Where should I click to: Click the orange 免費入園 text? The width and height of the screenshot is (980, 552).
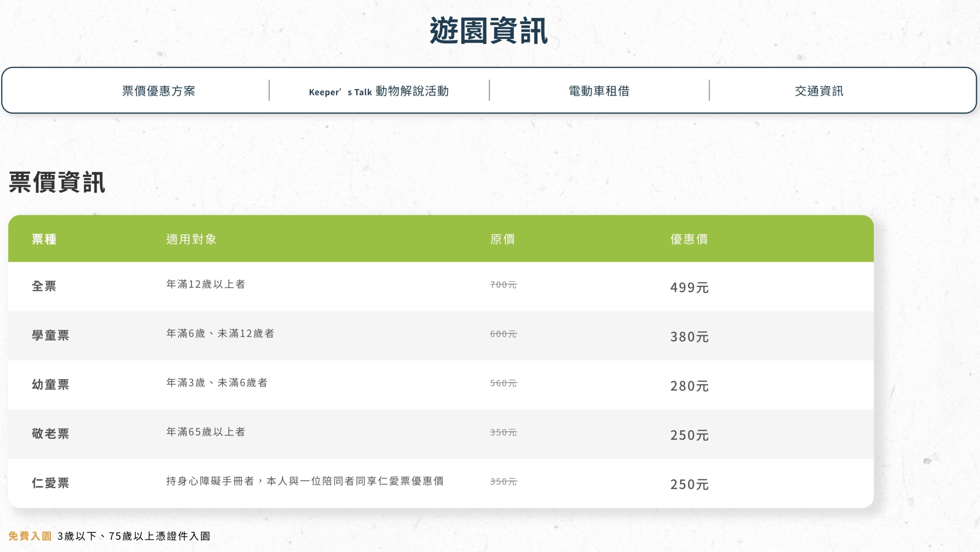coord(30,536)
